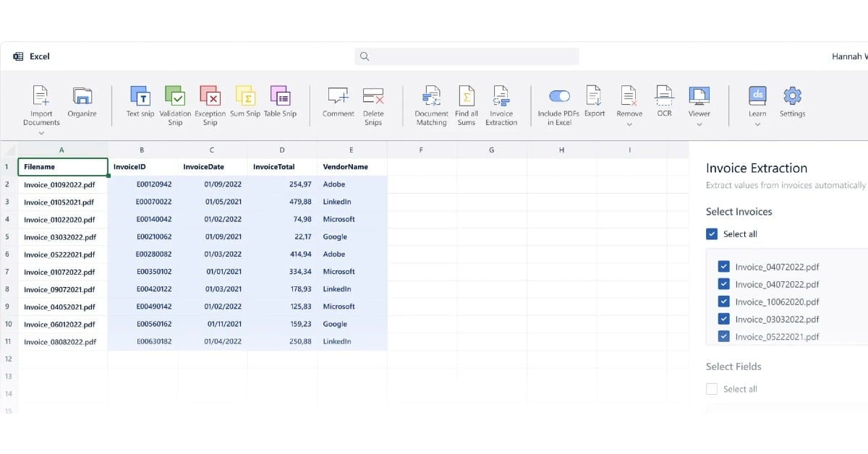Check Select all under Select Fields

(x=712, y=389)
